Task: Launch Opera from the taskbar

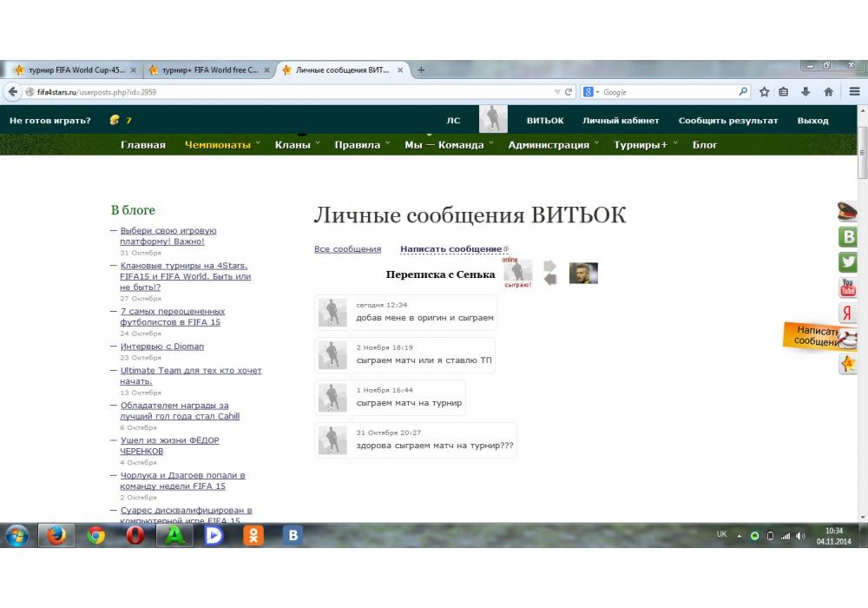Action: [x=135, y=536]
